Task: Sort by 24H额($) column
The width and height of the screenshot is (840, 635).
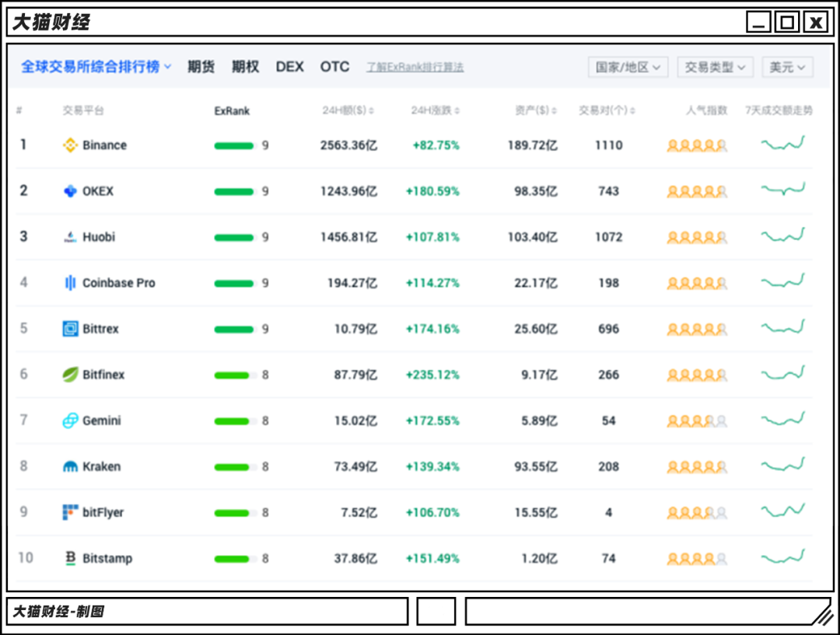Action: pos(348,110)
